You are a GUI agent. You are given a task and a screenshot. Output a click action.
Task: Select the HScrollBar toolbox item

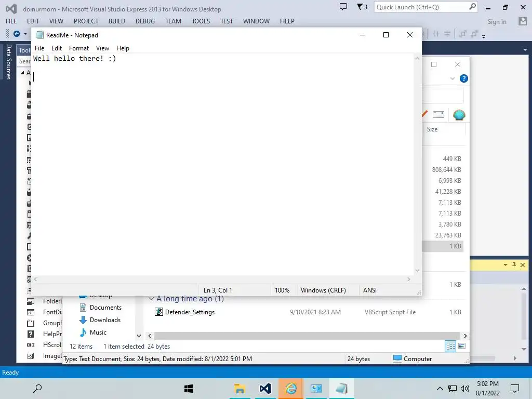(x=45, y=345)
